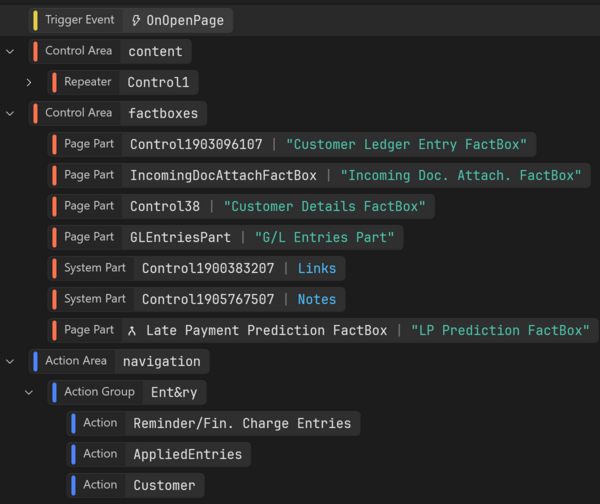The height and width of the screenshot is (504, 600).
Task: Select System Part Control1905767507
Action: point(197,299)
